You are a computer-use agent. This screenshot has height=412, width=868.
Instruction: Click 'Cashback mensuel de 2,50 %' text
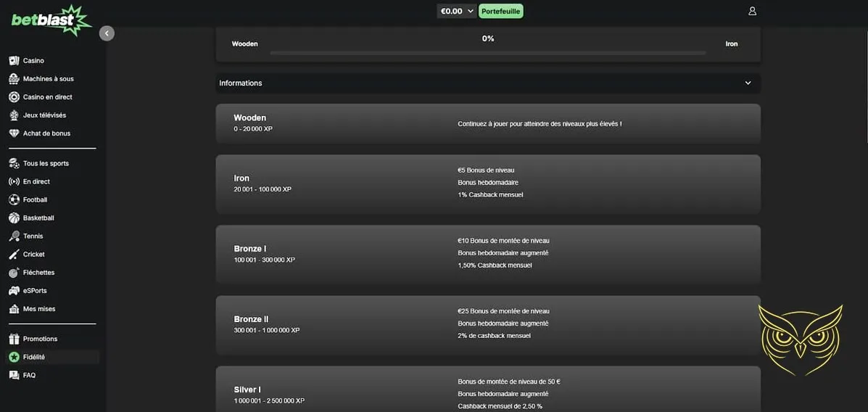click(x=500, y=406)
